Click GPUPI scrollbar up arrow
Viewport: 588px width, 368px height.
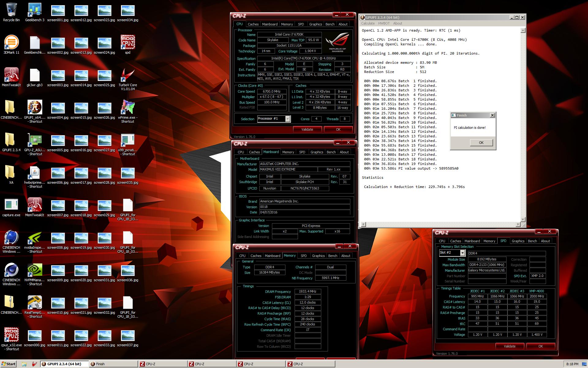tap(523, 30)
